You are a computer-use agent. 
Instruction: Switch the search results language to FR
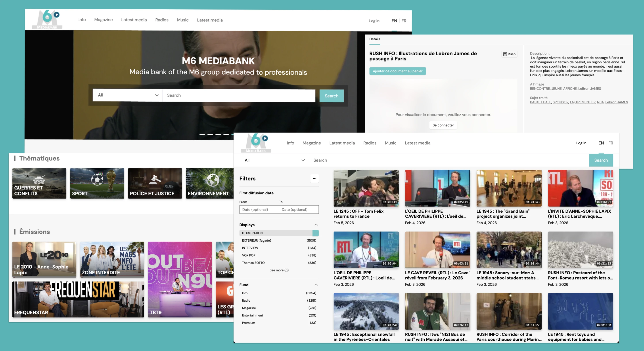click(x=611, y=143)
